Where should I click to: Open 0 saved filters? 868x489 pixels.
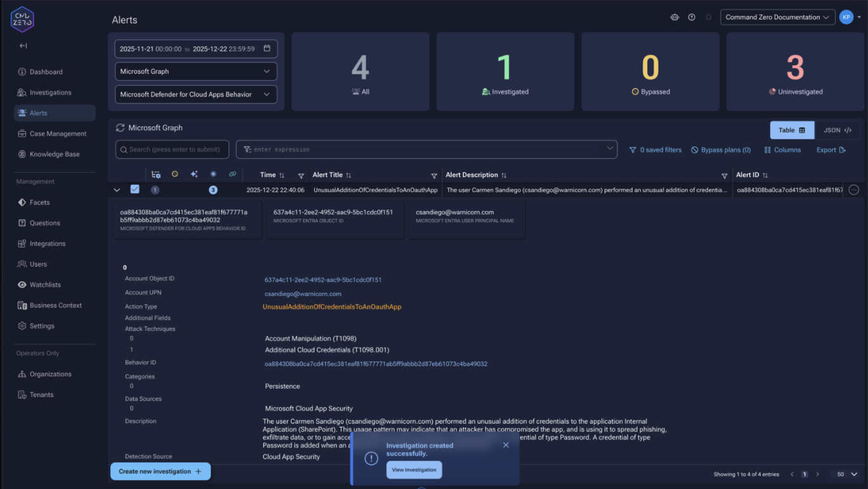(x=655, y=150)
